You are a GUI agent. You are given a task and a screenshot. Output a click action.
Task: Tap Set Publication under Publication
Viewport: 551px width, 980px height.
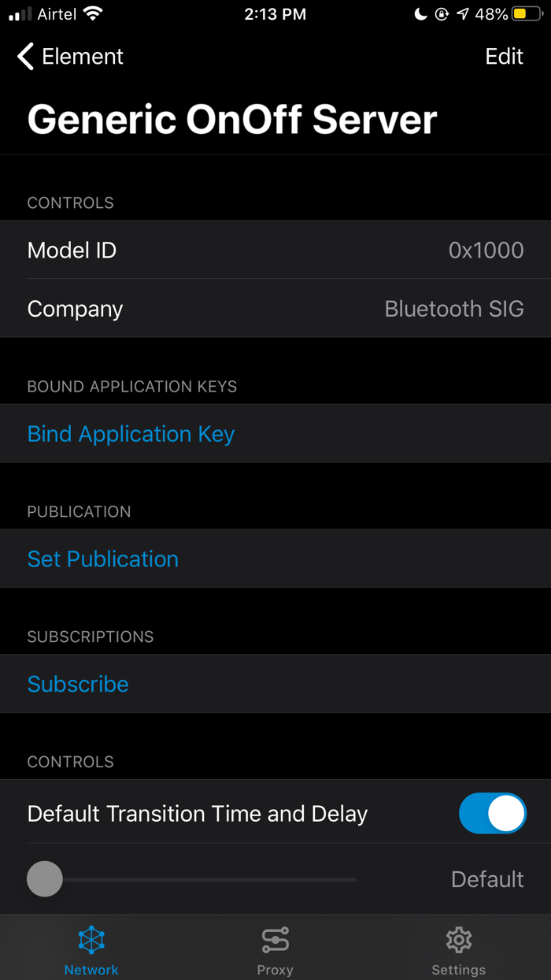pos(102,559)
